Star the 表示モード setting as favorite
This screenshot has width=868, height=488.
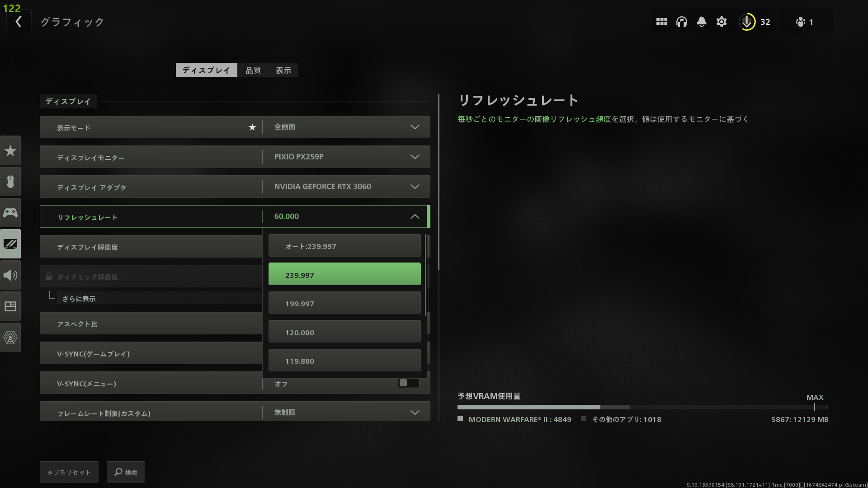(252, 127)
